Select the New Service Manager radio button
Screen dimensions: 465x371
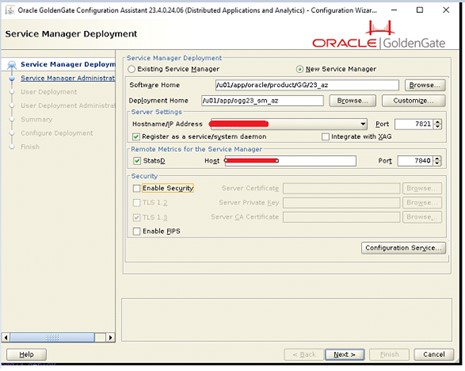click(x=300, y=69)
